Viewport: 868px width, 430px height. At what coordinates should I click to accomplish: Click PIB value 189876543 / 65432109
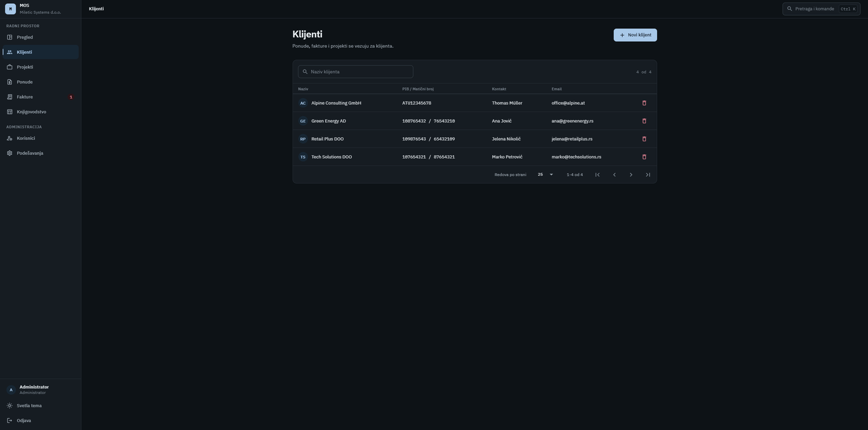point(429,139)
